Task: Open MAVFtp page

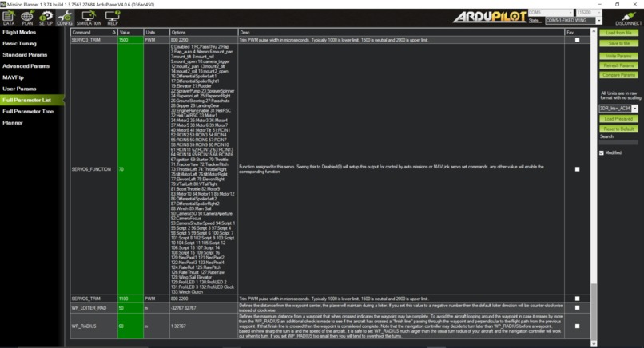Action: point(13,77)
